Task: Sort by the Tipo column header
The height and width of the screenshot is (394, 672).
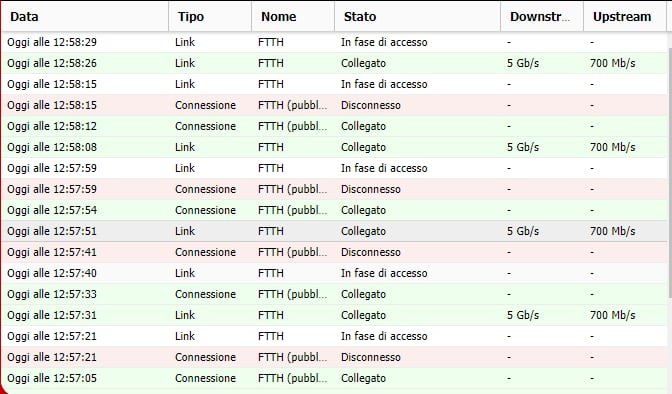Action: pos(210,16)
